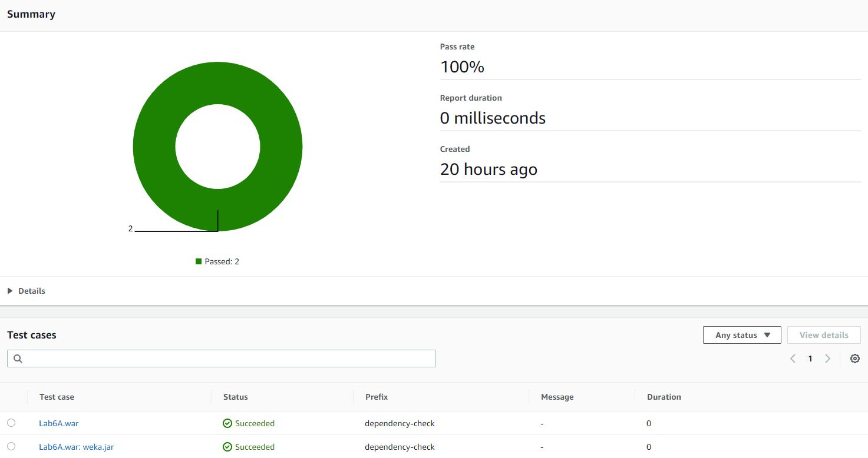Click the green Passed legend swatch

point(199,261)
